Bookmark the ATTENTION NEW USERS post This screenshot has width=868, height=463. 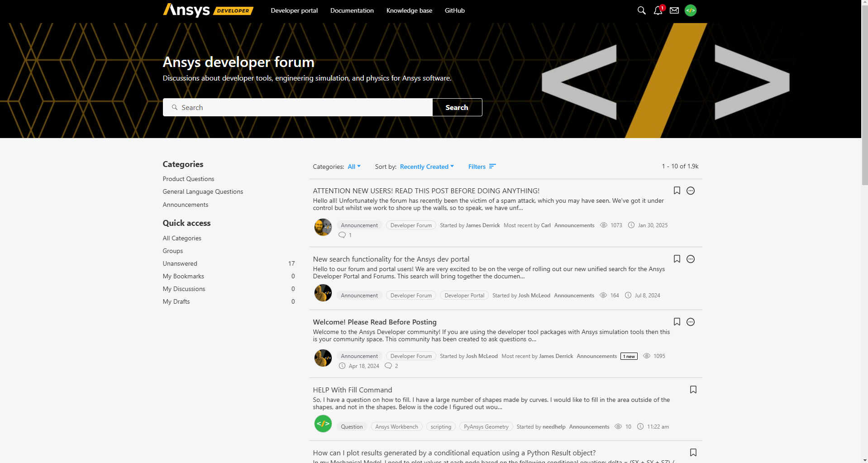pyautogui.click(x=677, y=191)
